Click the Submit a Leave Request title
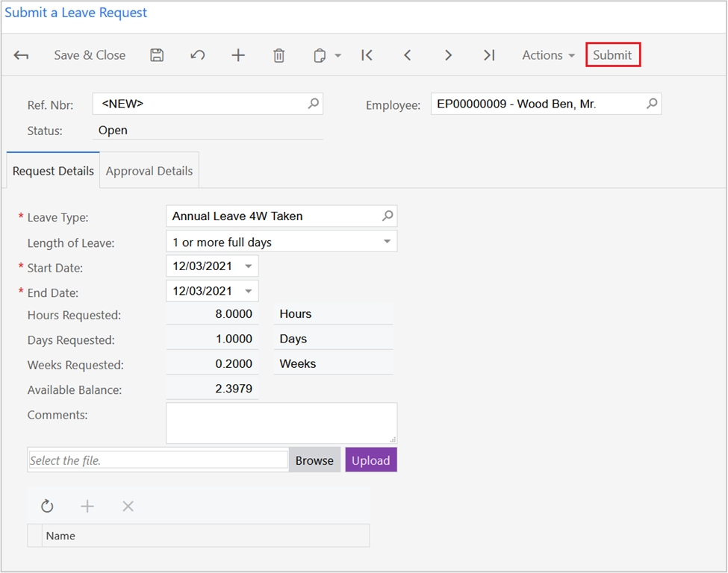 click(75, 13)
